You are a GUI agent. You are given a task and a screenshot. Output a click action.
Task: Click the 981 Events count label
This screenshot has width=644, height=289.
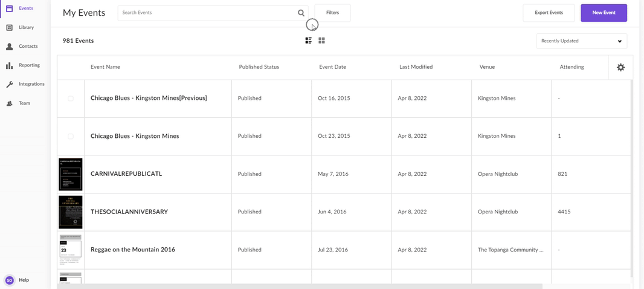point(78,41)
